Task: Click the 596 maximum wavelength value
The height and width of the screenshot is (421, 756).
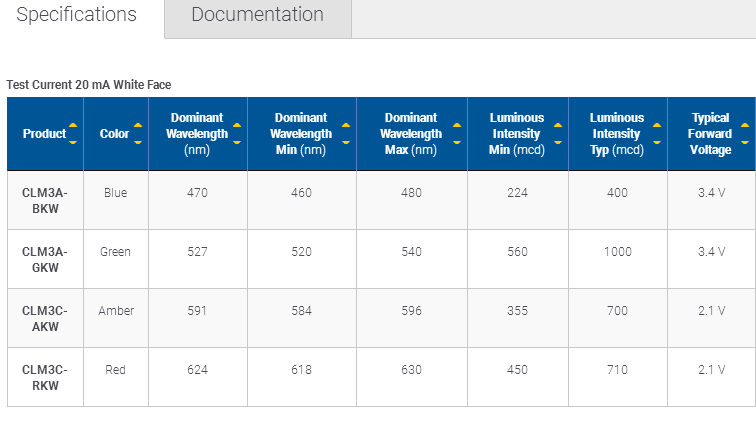Action: click(x=411, y=311)
